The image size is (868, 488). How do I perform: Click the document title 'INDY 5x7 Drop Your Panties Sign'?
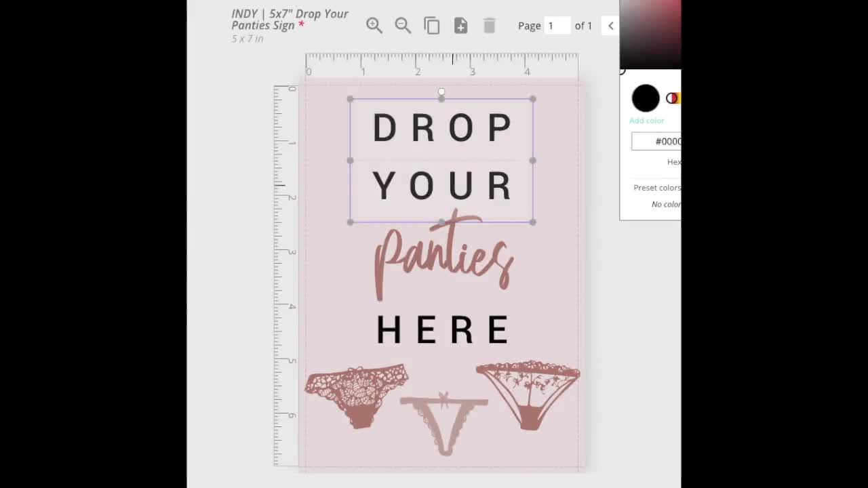288,19
